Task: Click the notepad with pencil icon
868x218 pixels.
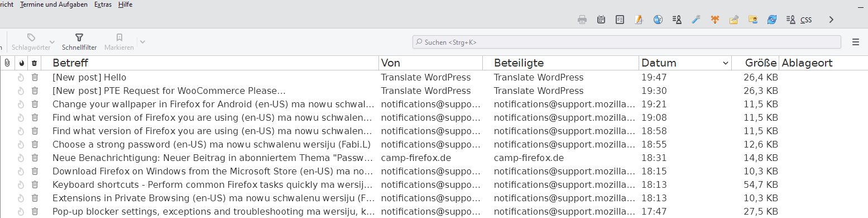Action: (639, 20)
